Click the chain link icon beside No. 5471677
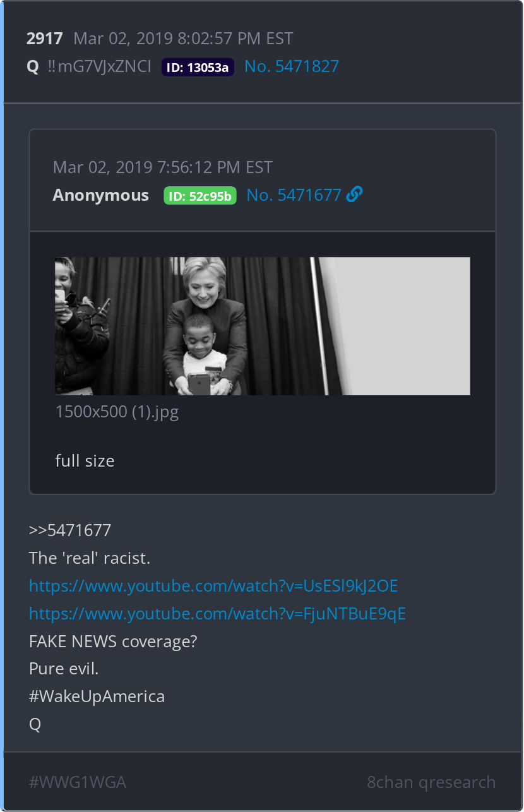Screen dimensions: 524x812 pyautogui.click(x=355, y=194)
